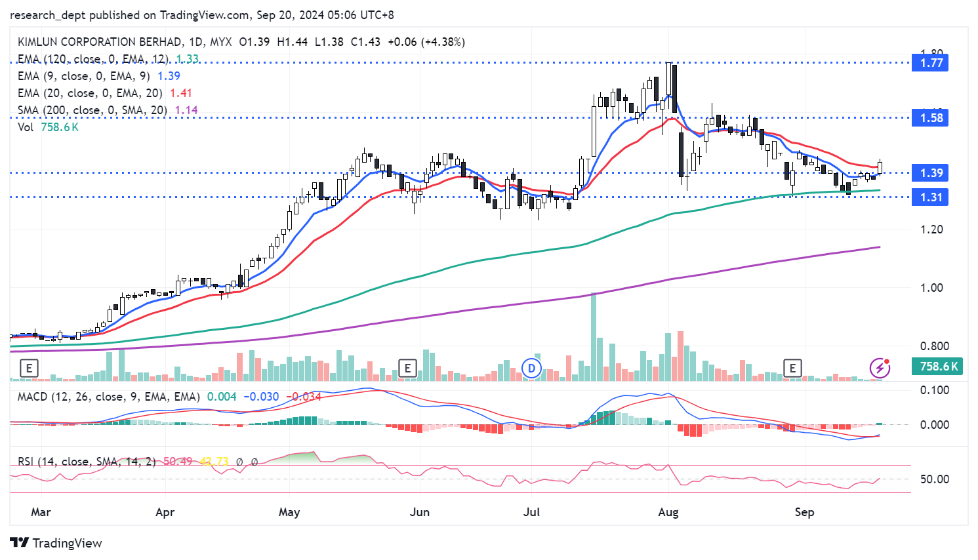Click the Aug label on time axis
Image resolution: width=978 pixels, height=560 pixels.
[668, 512]
